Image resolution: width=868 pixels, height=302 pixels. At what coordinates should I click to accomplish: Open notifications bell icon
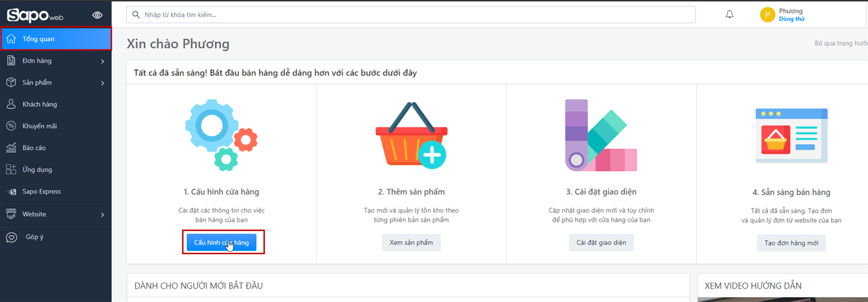pyautogui.click(x=730, y=15)
